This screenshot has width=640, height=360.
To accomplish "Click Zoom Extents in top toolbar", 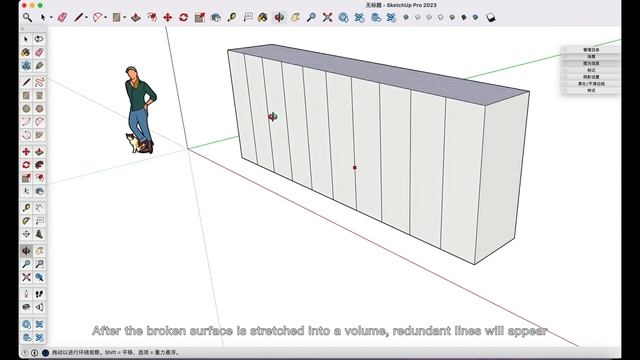I will 327,17.
